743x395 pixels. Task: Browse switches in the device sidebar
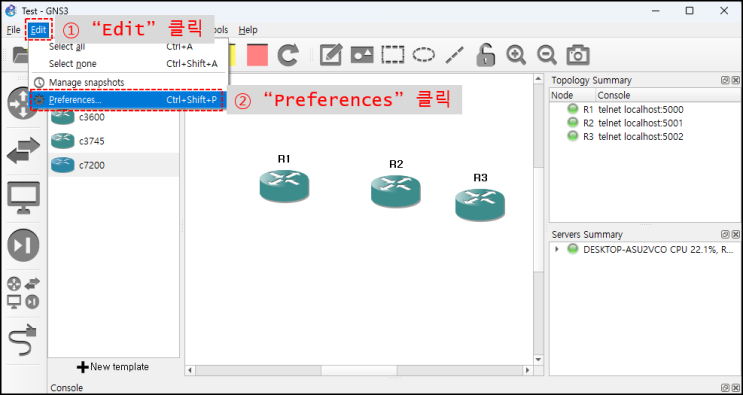pos(23,151)
